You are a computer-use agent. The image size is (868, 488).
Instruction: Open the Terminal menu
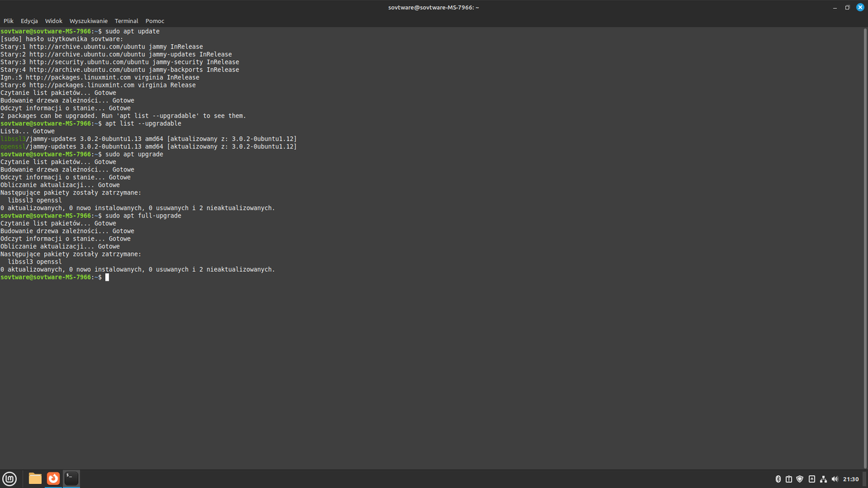point(126,21)
